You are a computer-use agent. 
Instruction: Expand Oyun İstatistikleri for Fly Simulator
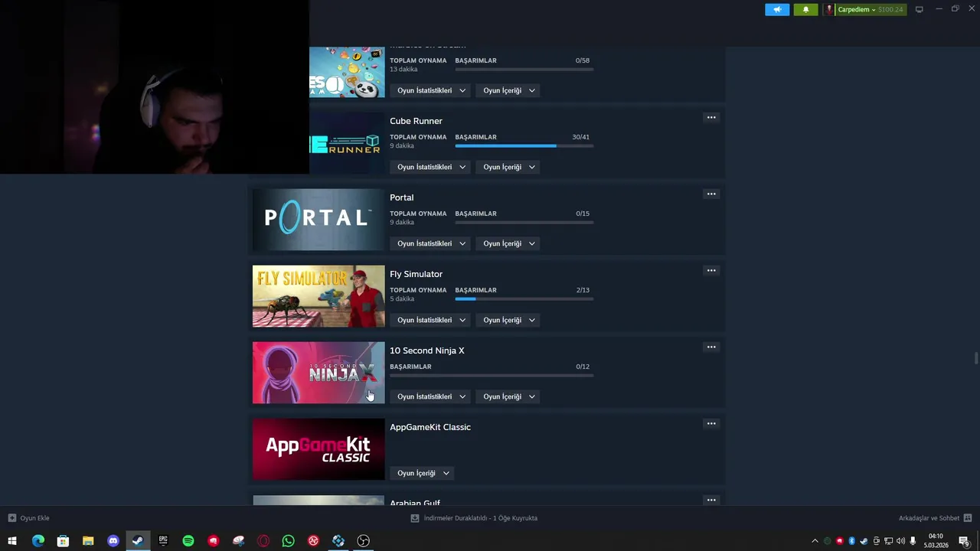pos(430,320)
